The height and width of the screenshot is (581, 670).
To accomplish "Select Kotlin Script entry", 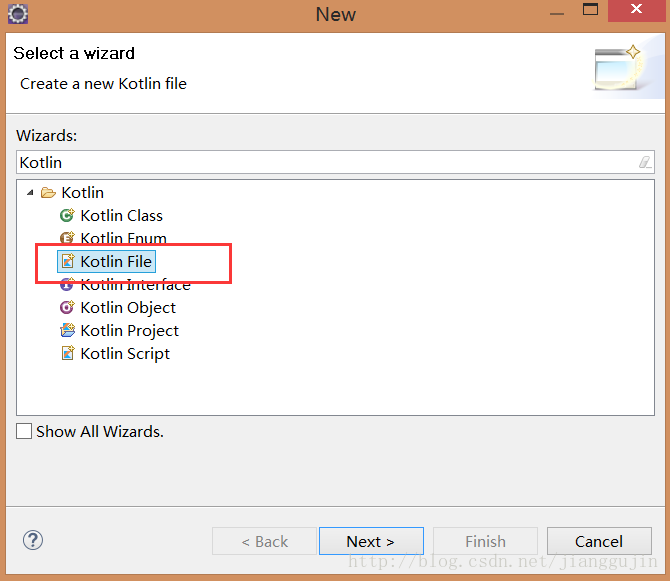I will [125, 354].
